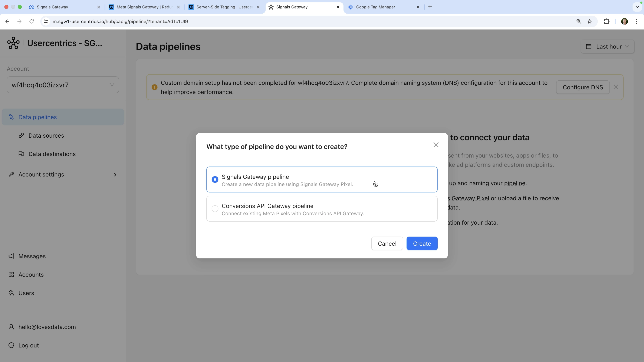Screen dimensions: 644x362
Task: Switch to Server-Side Tagging tab
Action: [x=224, y=7]
